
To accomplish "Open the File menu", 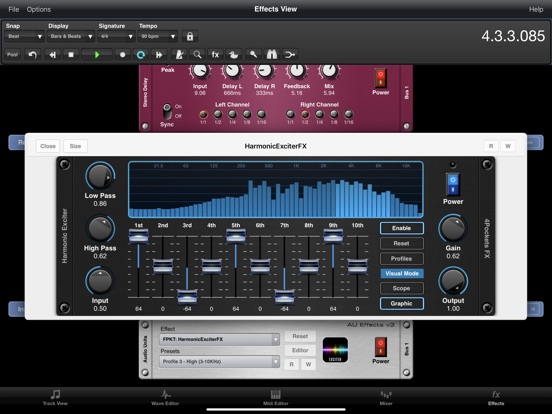I will [x=13, y=10].
